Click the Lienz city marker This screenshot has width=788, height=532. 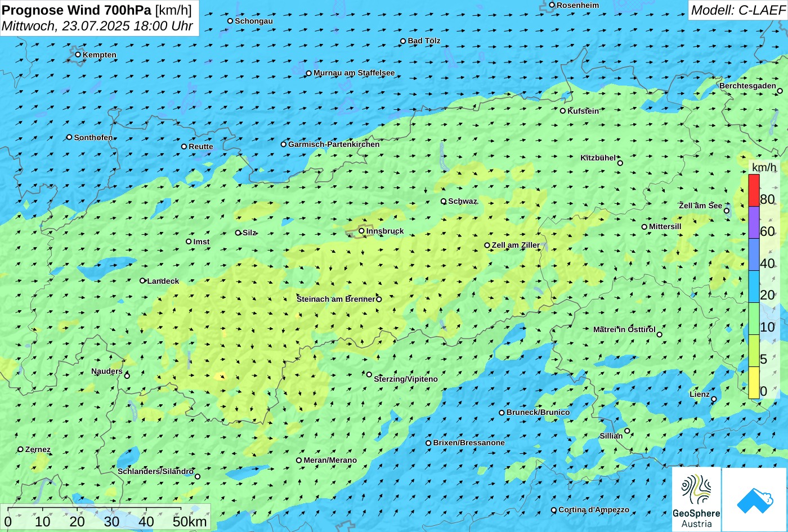[x=714, y=399]
